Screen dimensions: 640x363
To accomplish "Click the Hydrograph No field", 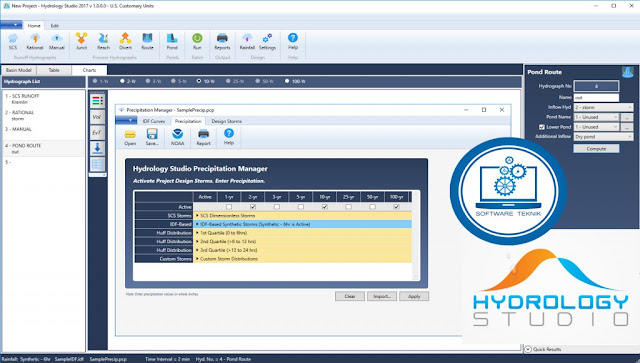I will [x=596, y=86].
